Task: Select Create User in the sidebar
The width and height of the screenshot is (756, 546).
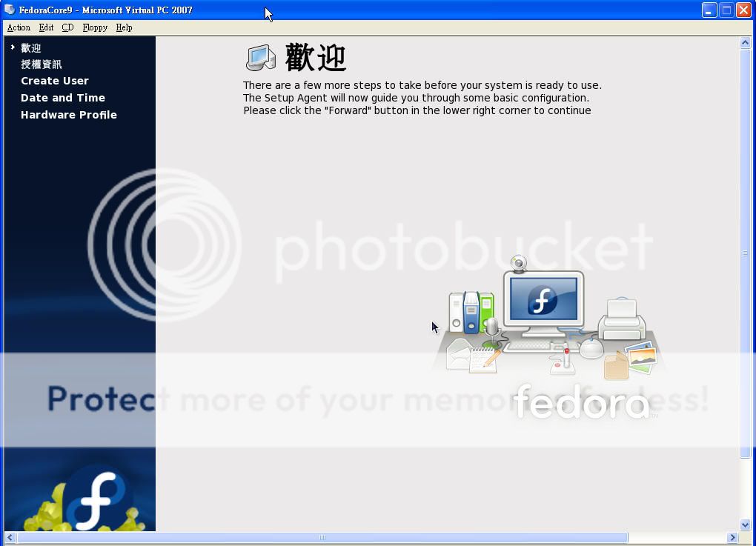Action: [55, 81]
